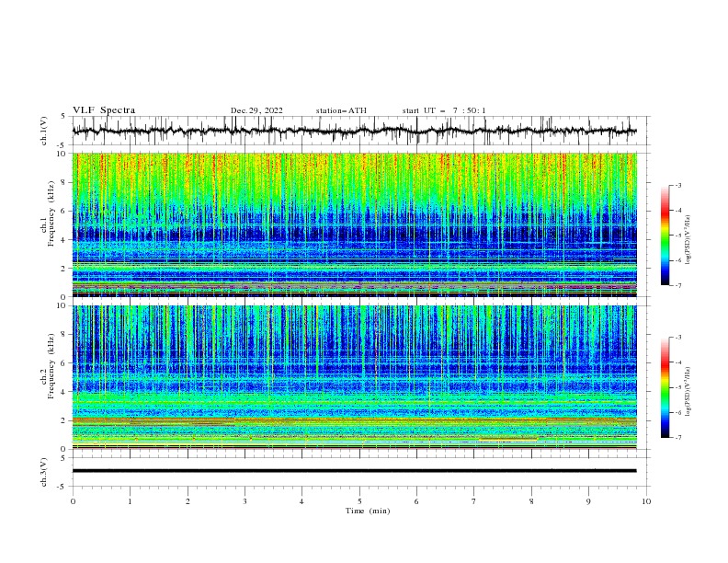The height and width of the screenshot is (563, 728).
Task: Click the "ch.1(V)" waveform axis label
Action: tap(44, 131)
